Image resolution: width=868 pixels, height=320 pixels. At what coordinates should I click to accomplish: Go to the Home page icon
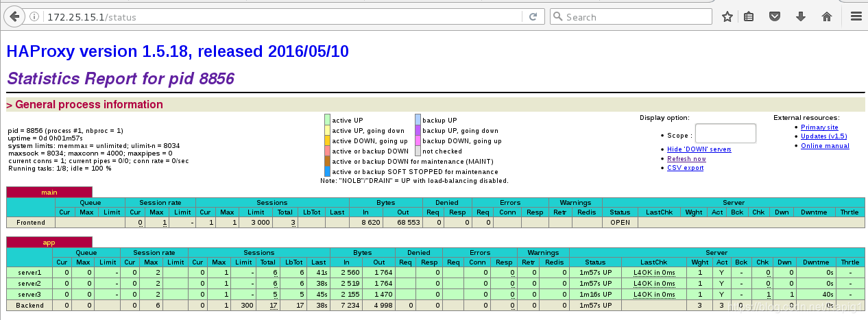(x=827, y=16)
